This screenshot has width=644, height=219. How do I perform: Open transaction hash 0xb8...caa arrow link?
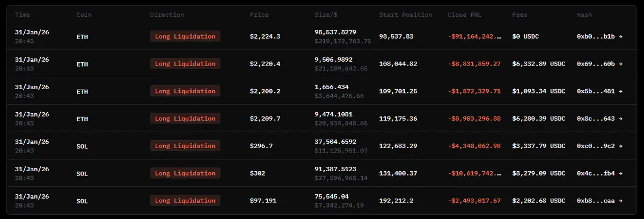(599, 201)
